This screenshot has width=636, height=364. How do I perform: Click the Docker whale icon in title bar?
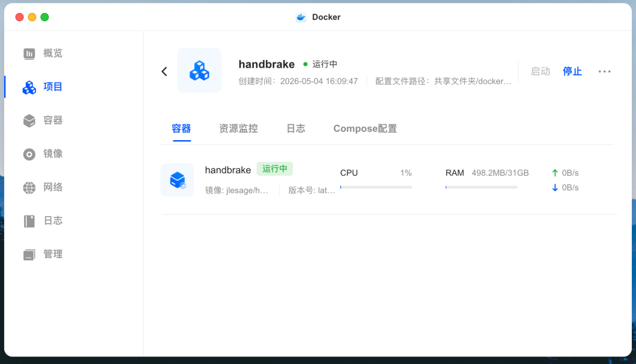click(x=300, y=17)
